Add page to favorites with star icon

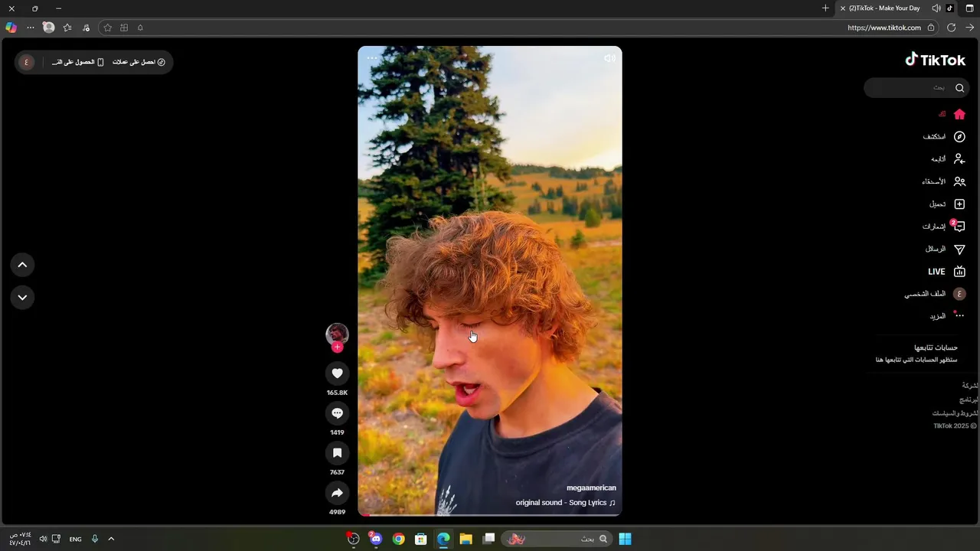107,28
